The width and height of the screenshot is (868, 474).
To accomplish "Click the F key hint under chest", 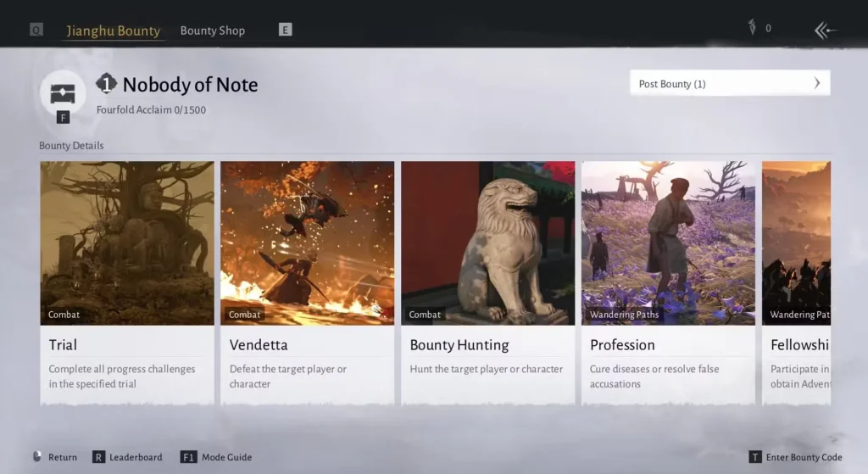I will pyautogui.click(x=63, y=117).
